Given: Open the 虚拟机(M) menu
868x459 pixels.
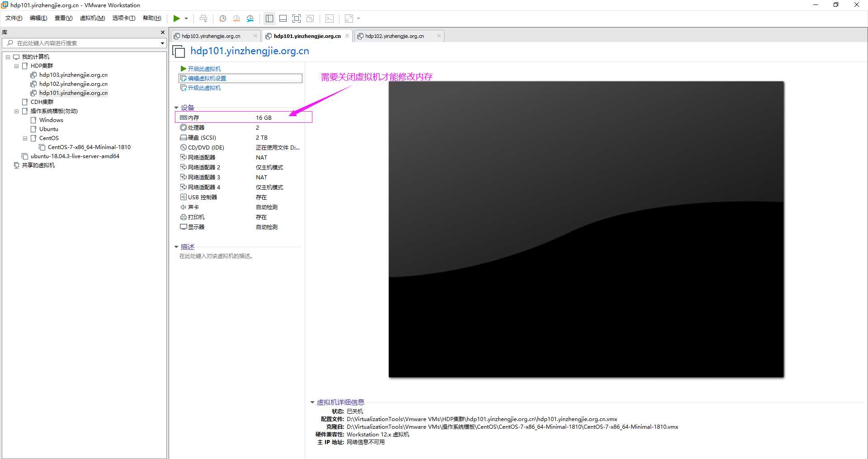Looking at the screenshot, I should pyautogui.click(x=92, y=18).
